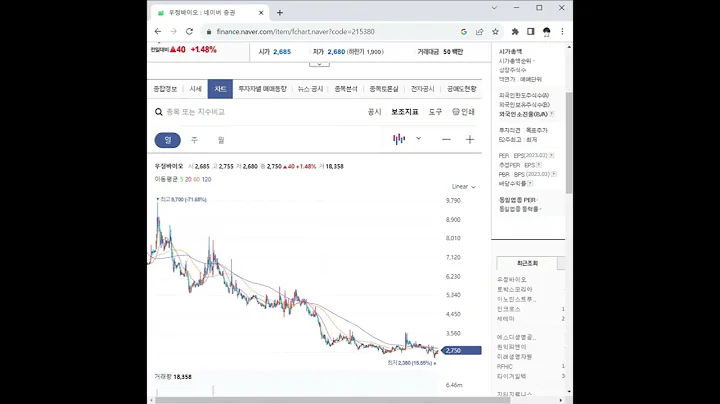Open 타이거일렉 in recent list

coord(512,376)
